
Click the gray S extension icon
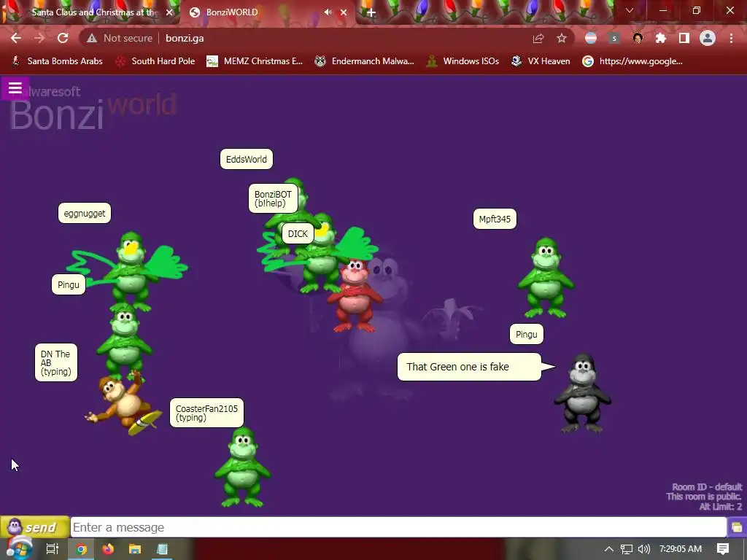614,38
